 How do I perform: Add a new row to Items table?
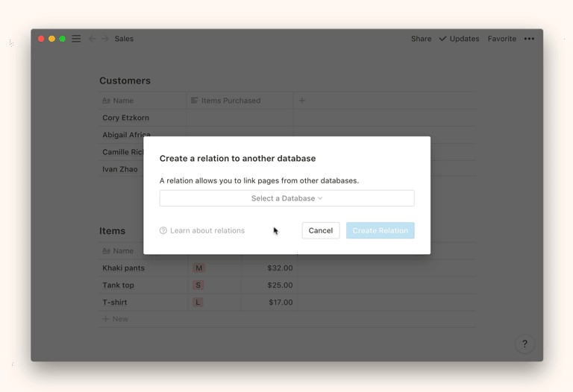pos(116,319)
